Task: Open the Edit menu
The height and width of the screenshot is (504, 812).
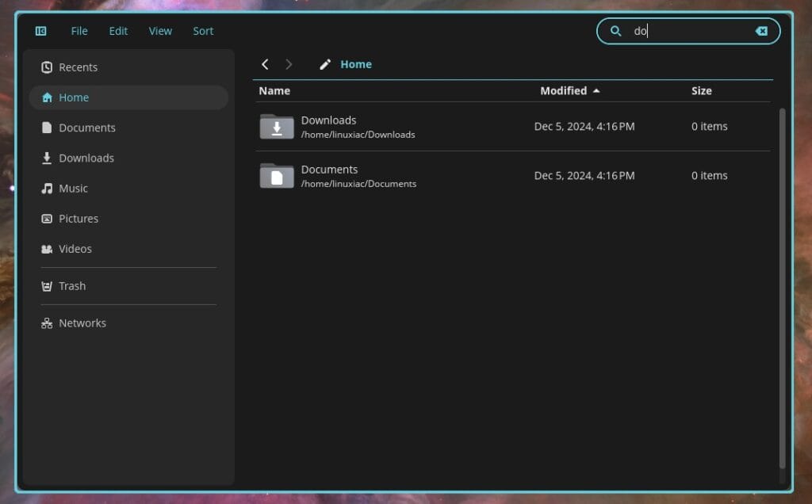Action: click(x=118, y=31)
